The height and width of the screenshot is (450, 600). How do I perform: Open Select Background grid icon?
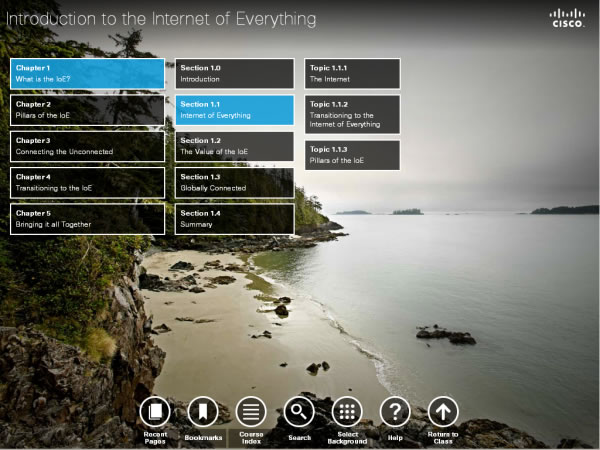click(x=347, y=411)
